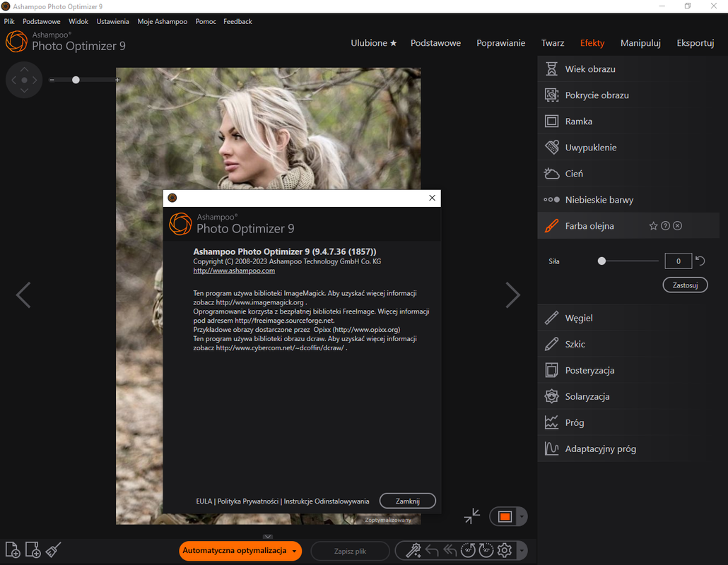Screen dimensions: 728x565
Task: Click the Zapisz plik button
Action: tap(350, 551)
